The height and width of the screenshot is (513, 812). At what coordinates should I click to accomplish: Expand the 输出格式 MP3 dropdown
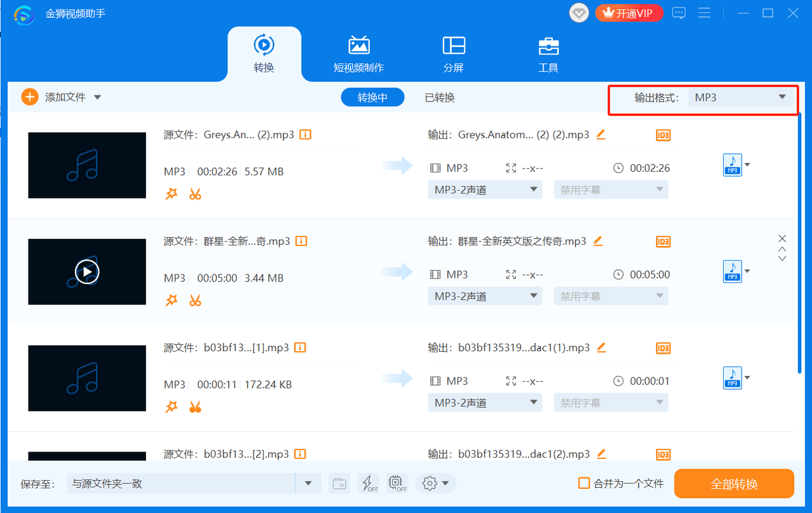[740, 98]
